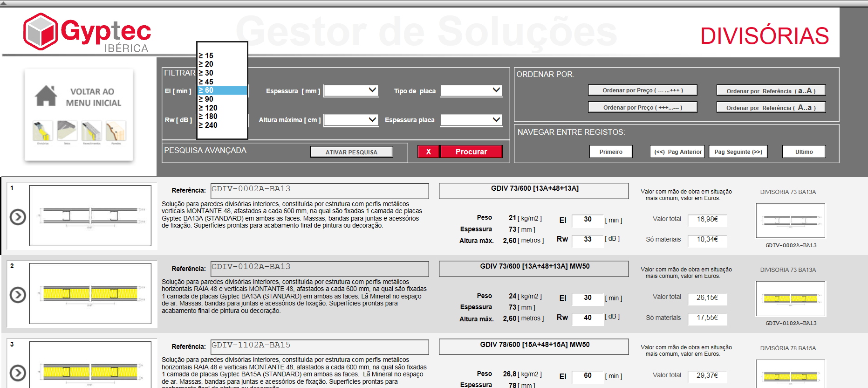This screenshot has height=388, width=868.
Task: Click the Valor total field 29,37€
Action: coord(707,376)
